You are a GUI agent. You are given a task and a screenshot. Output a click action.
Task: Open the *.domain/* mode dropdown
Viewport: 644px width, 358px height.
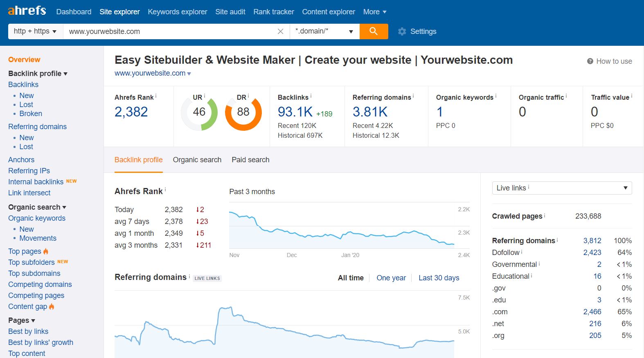tap(324, 31)
